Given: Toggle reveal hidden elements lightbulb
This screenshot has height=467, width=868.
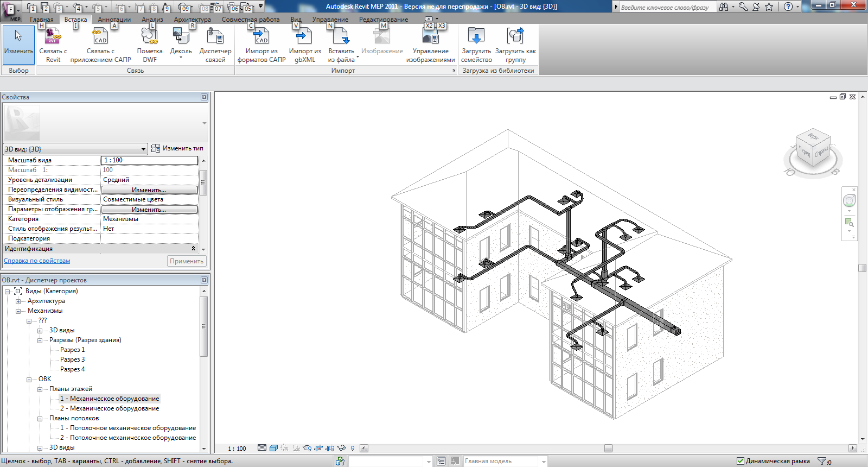Looking at the screenshot, I should coord(353,449).
